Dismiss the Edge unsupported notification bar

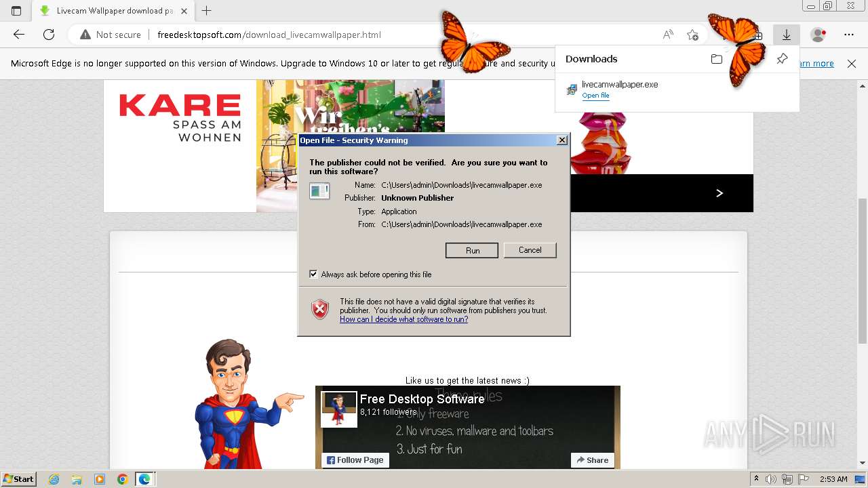click(852, 64)
